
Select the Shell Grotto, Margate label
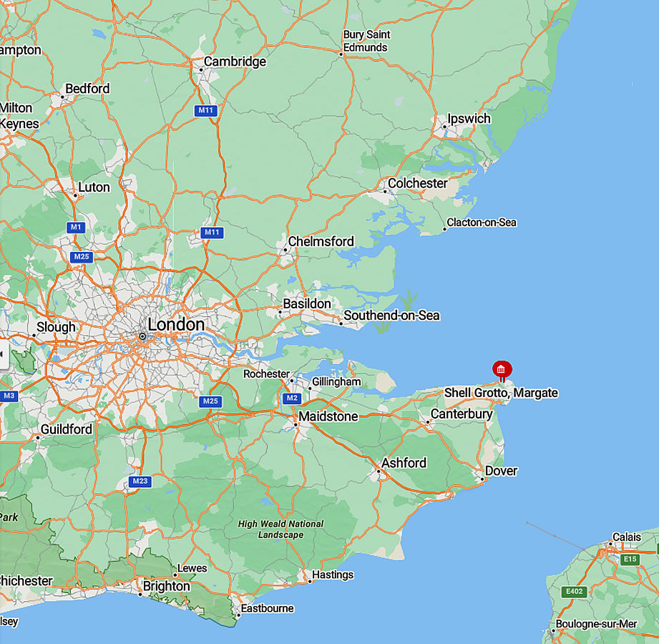[501, 393]
